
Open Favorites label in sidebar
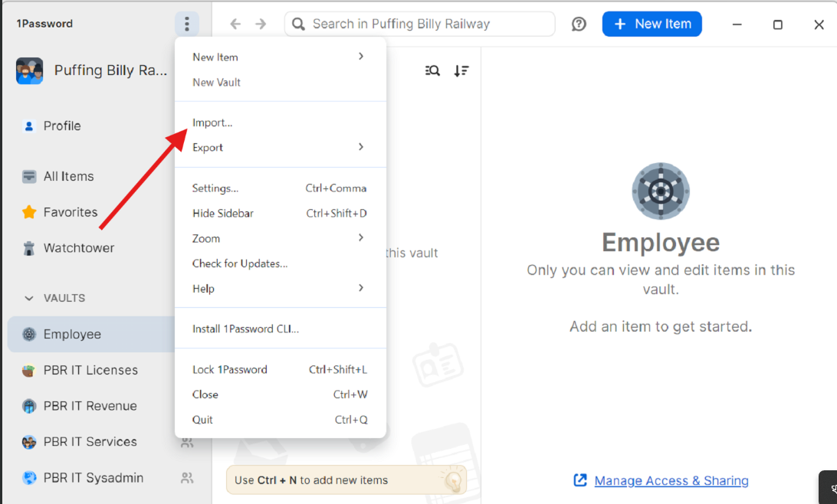[71, 212]
